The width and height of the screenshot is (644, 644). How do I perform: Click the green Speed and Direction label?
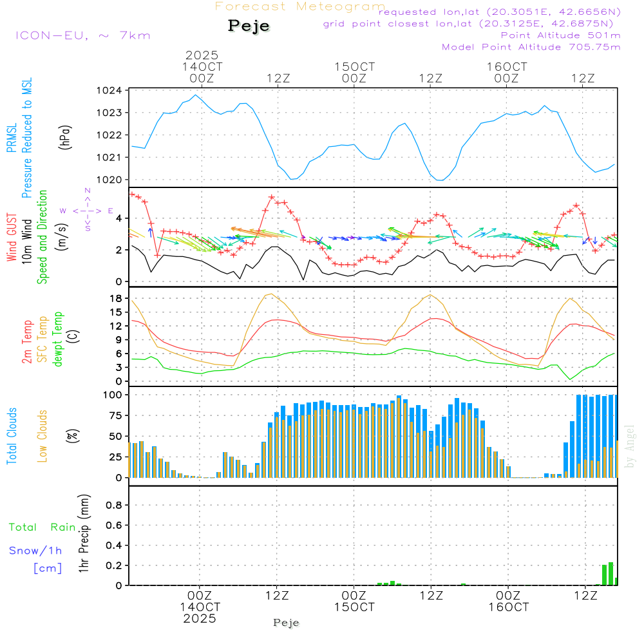pos(43,236)
